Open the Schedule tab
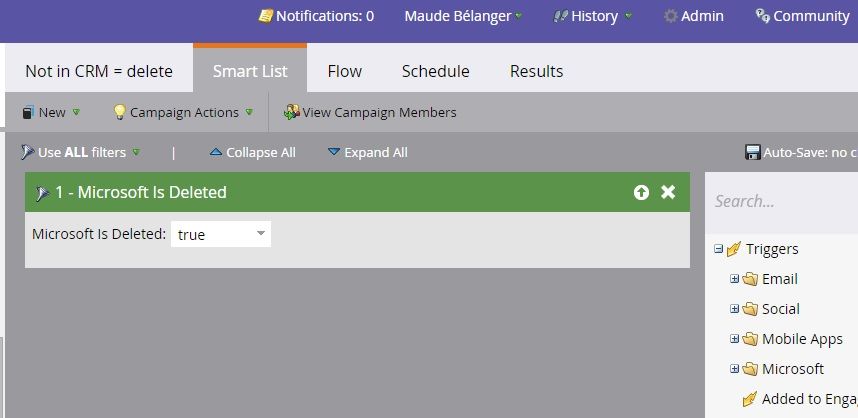This screenshot has width=858, height=418. (435, 71)
